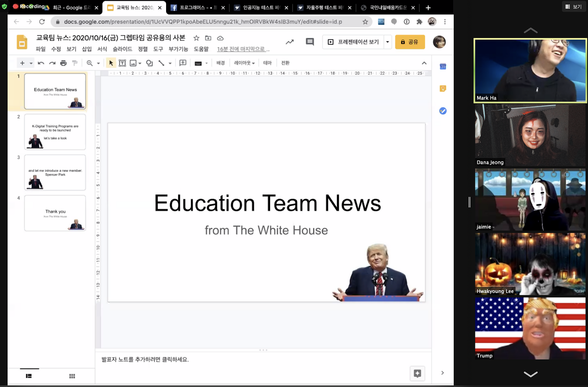Print the presentation
Image resolution: width=588 pixels, height=387 pixels.
tap(63, 63)
